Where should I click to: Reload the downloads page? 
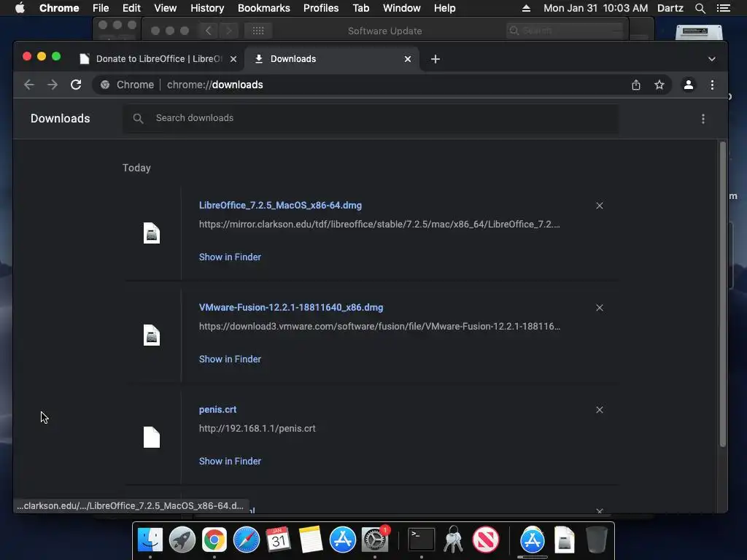(x=76, y=85)
